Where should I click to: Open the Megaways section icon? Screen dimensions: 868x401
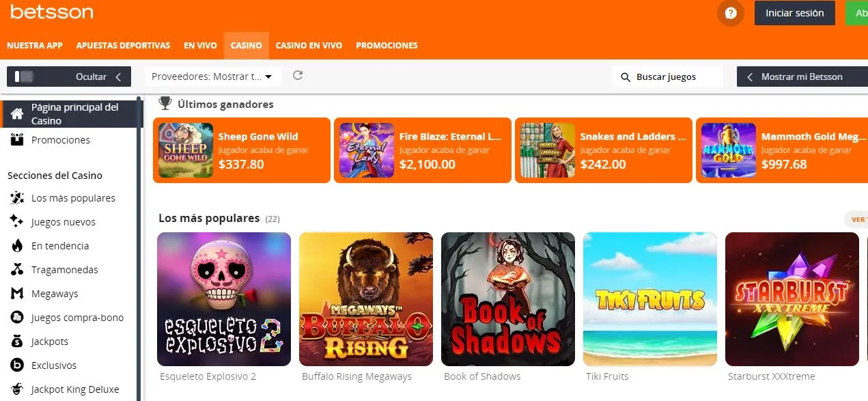click(x=16, y=293)
